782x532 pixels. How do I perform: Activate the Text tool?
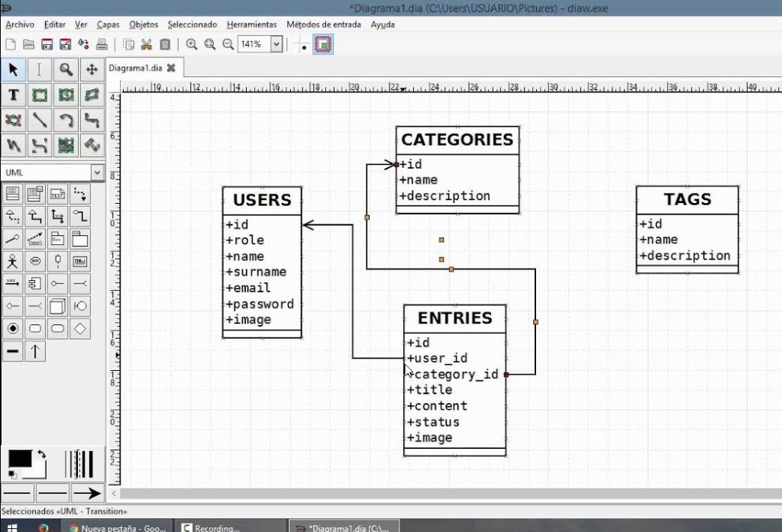13,95
